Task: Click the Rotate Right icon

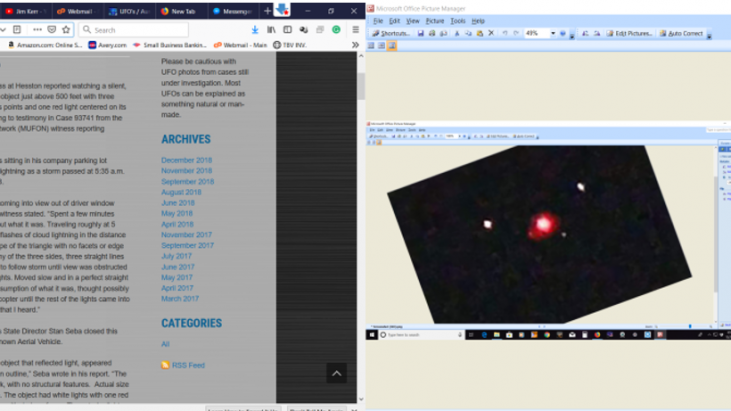Action: [x=597, y=33]
